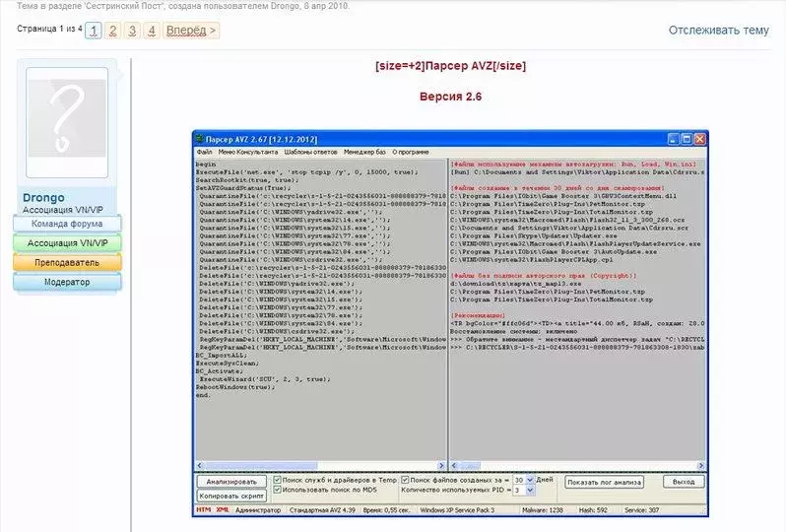Click the Показать лог анализа button
The height and width of the screenshot is (532, 786).
click(x=604, y=482)
